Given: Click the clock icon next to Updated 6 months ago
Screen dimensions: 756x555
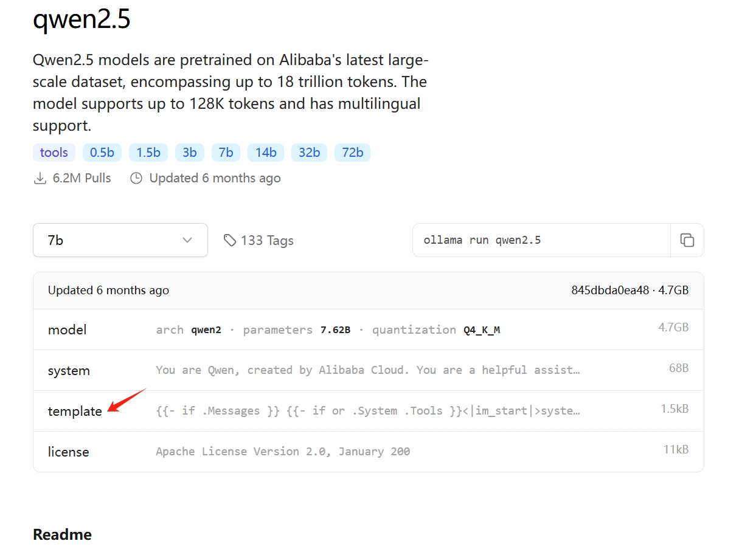Looking at the screenshot, I should [136, 178].
